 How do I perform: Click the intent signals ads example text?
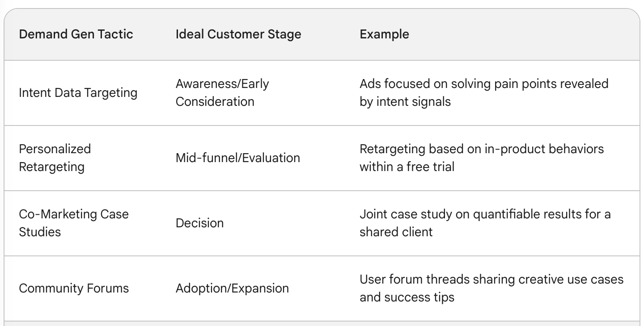[484, 92]
